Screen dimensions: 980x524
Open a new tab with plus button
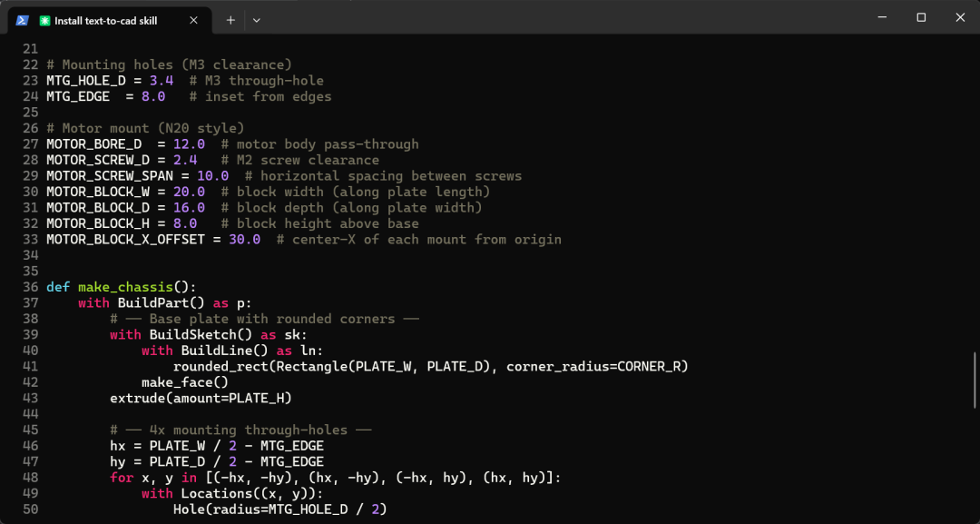230,20
